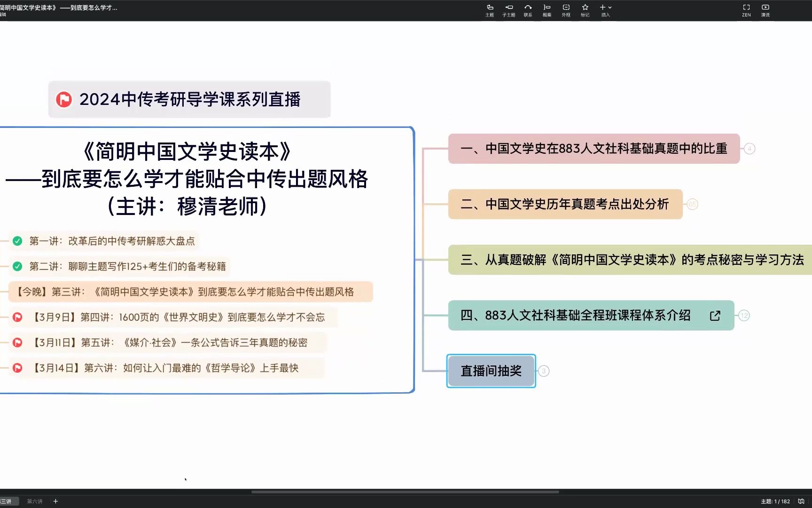Select topic 一、中国文学史在883人文社科基础真题中的比重

(x=594, y=149)
